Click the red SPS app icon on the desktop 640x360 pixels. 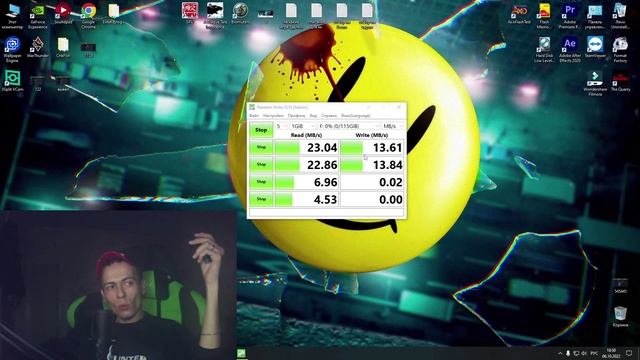190,13
